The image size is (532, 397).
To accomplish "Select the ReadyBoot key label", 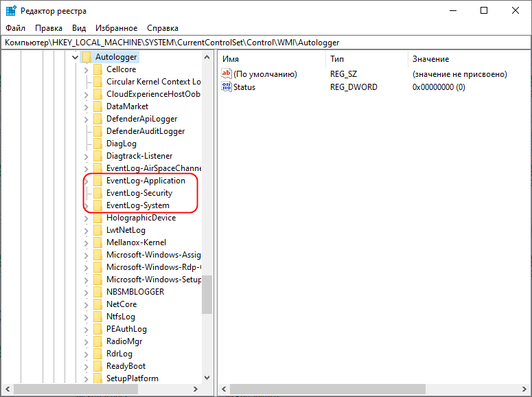I will tap(126, 366).
